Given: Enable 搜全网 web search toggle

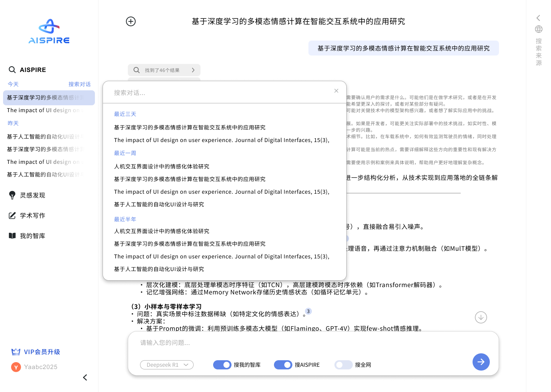Looking at the screenshot, I should tap(343, 365).
